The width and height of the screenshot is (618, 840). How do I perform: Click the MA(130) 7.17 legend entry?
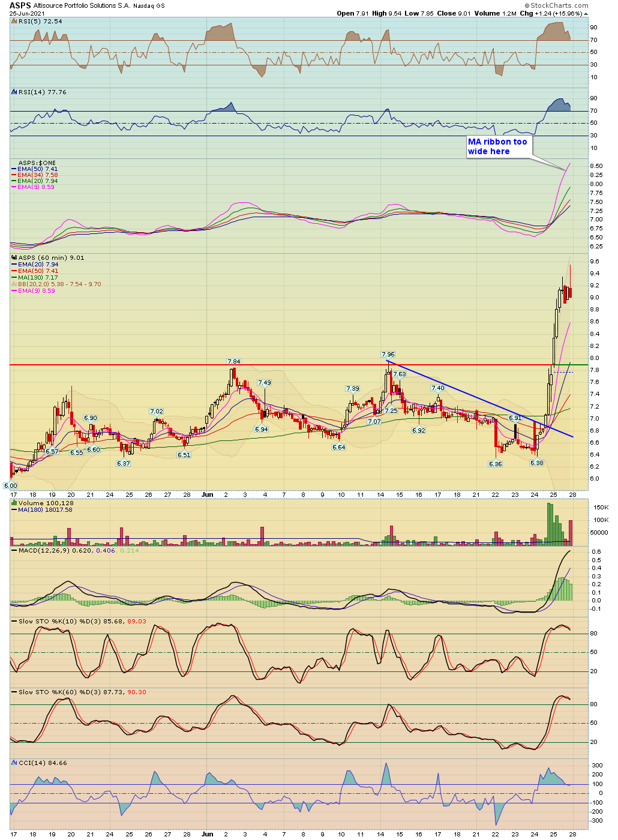(x=38, y=278)
